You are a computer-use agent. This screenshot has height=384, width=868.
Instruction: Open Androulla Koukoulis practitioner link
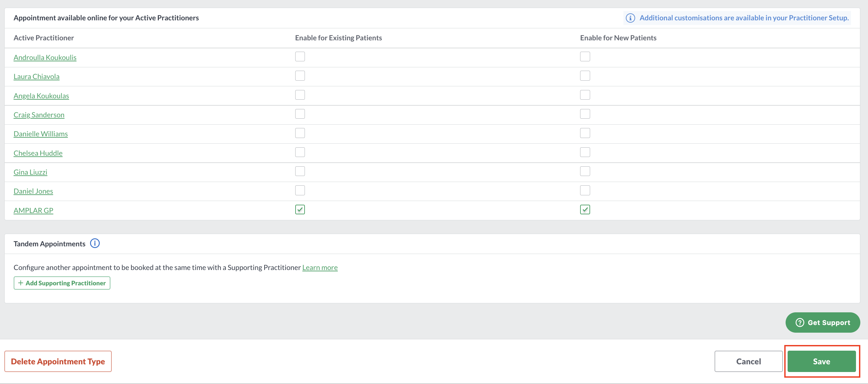[x=45, y=58]
